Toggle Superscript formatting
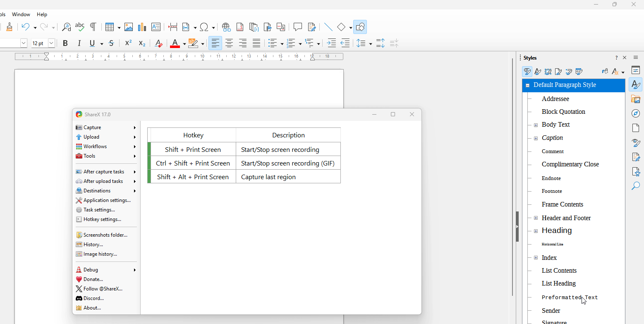 128,43
